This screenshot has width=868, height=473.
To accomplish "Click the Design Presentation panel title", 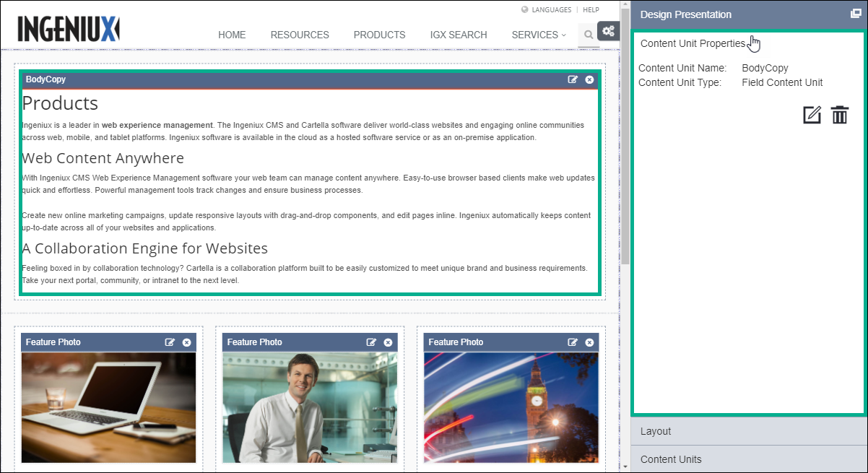I will pyautogui.click(x=686, y=14).
